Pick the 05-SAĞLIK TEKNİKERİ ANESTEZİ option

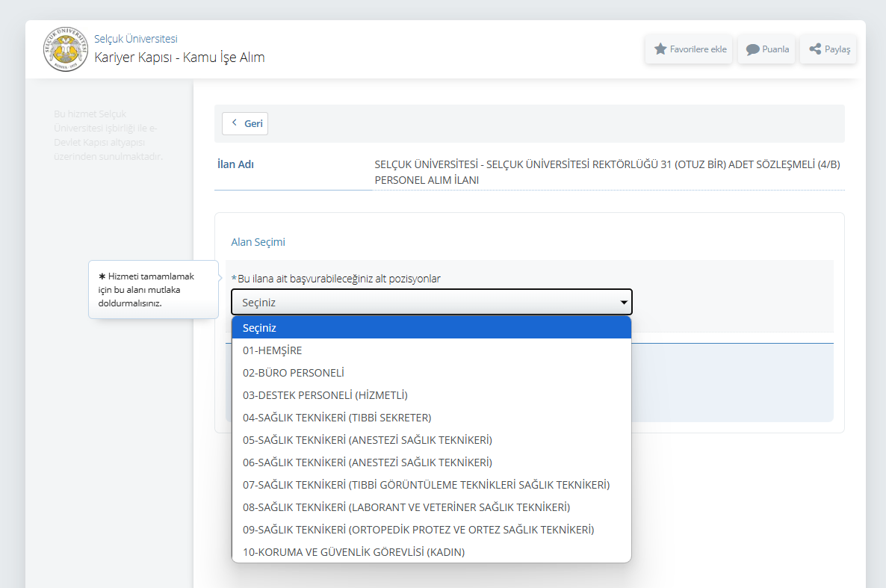click(x=432, y=440)
